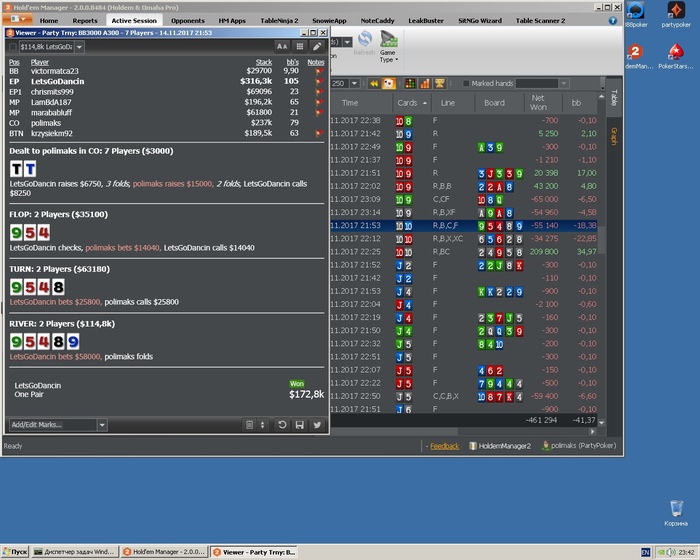Open font size AA option in Viewer

[282, 46]
